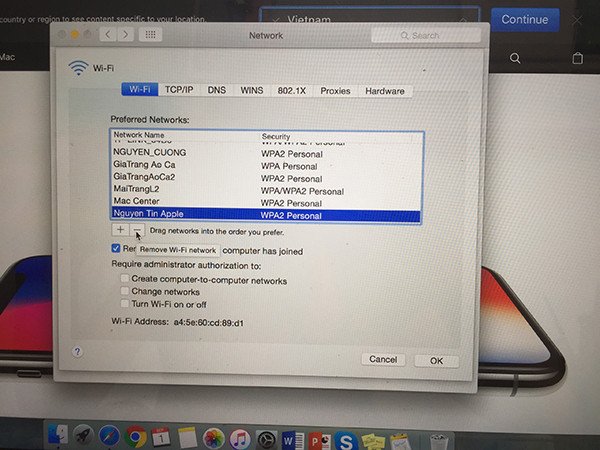Select Mac Center network row
The width and height of the screenshot is (600, 450).
click(267, 202)
